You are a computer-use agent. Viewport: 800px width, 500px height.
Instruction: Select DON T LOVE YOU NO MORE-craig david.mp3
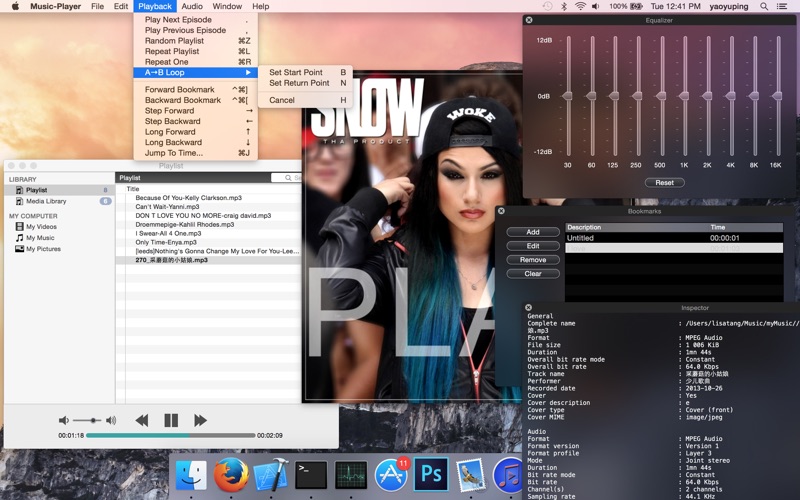[x=209, y=215]
